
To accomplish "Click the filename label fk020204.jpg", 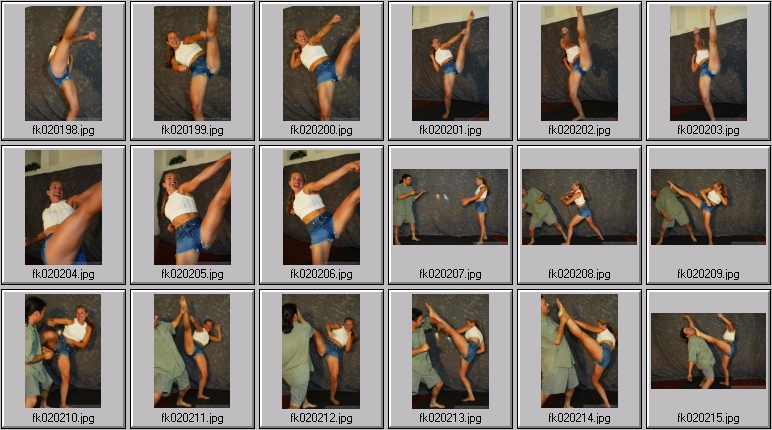I will point(64,274).
